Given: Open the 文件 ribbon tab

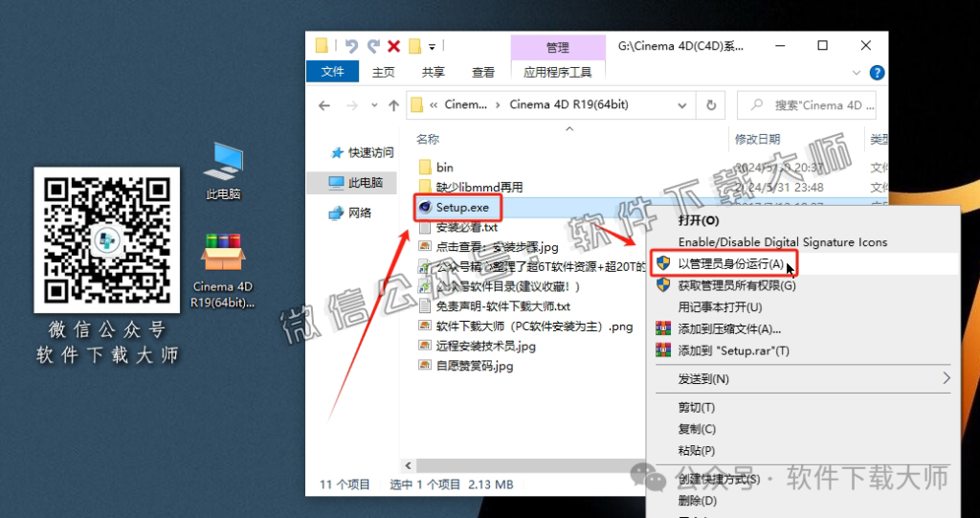Looking at the screenshot, I should point(332,72).
